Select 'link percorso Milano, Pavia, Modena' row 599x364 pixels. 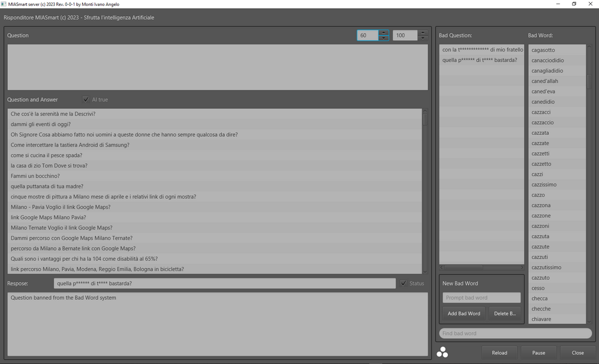pyautogui.click(x=215, y=269)
